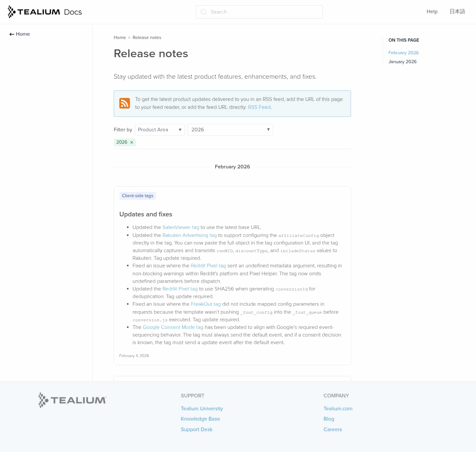The image size is (476, 452).
Task: Open the Google Consent Mode tag link
Action: [x=173, y=327]
